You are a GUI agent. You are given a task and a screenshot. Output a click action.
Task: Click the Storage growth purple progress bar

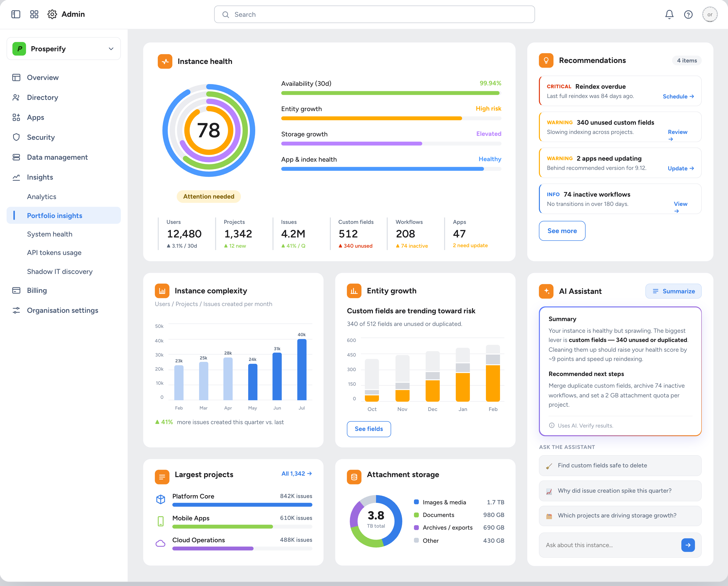pyautogui.click(x=391, y=144)
